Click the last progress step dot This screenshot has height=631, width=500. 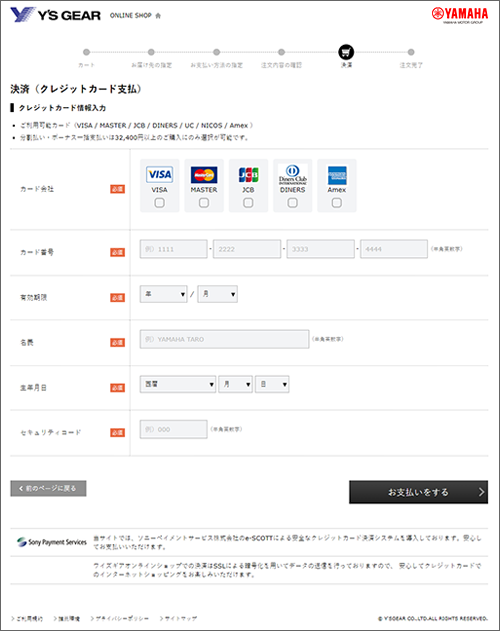click(411, 52)
